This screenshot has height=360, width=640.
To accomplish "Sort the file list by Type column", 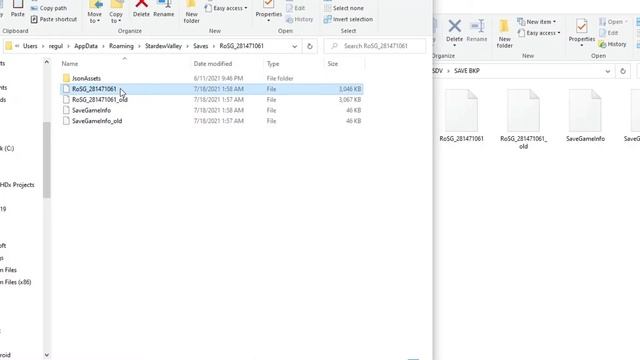I will pyautogui.click(x=273, y=64).
